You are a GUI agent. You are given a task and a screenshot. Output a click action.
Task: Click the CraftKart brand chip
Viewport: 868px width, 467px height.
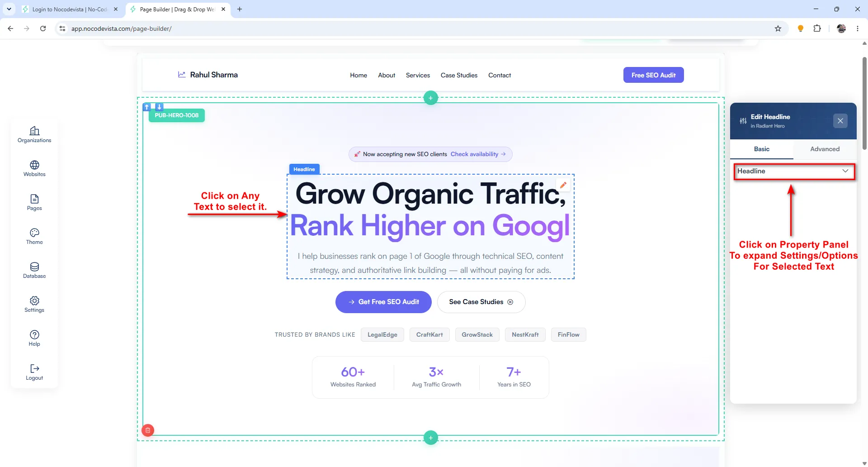click(429, 335)
